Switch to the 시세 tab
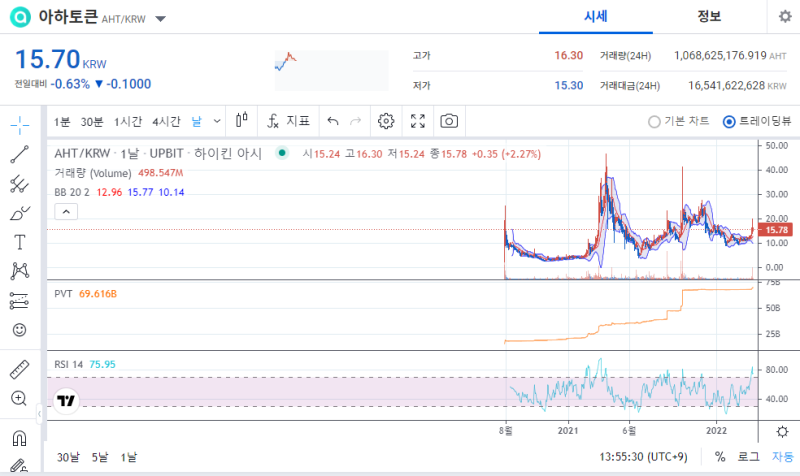 coord(596,17)
